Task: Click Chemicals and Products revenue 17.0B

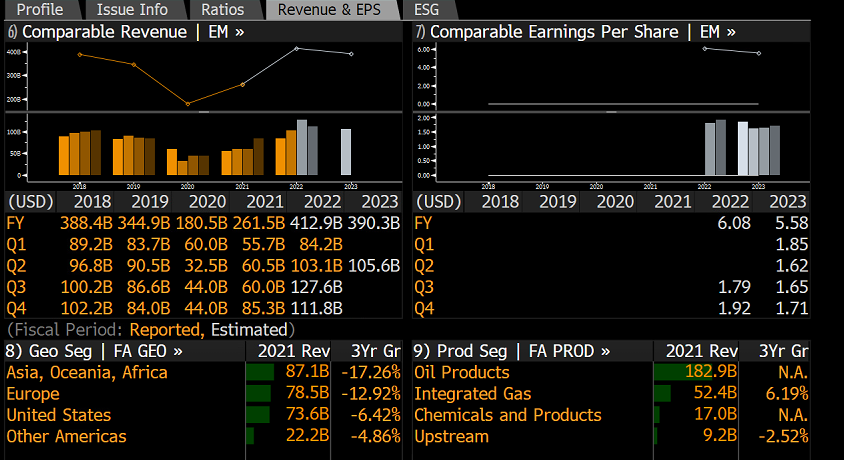Action: click(x=715, y=415)
